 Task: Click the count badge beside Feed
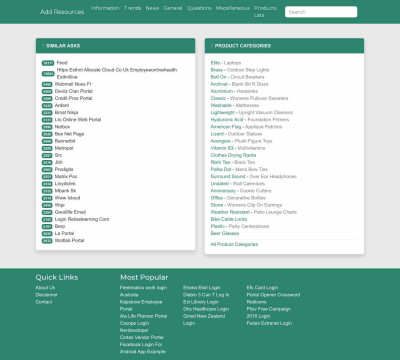(48, 63)
